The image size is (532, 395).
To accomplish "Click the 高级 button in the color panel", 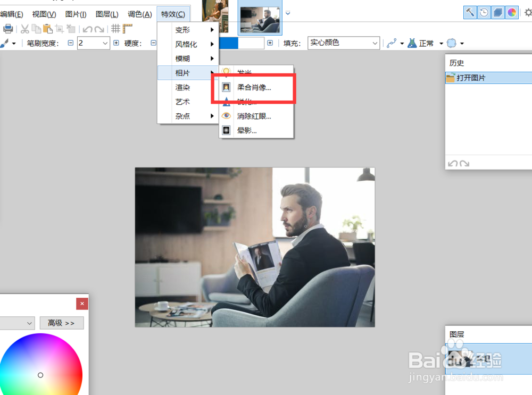I will pyautogui.click(x=61, y=323).
